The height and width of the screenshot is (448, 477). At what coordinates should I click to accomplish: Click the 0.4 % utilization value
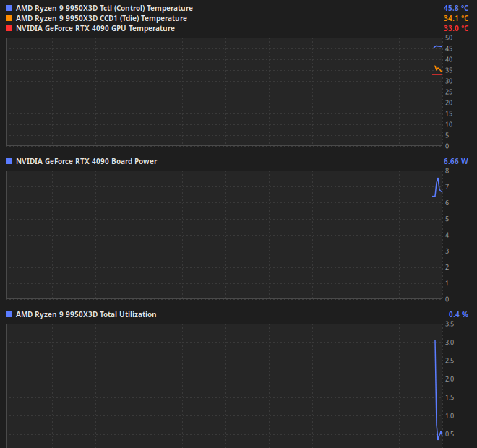click(458, 314)
